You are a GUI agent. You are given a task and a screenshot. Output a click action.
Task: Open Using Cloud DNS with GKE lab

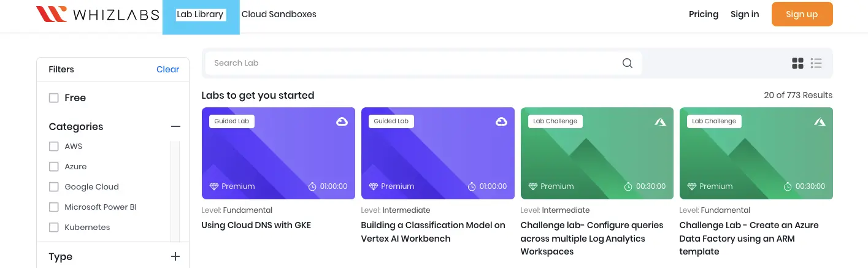tap(256, 225)
